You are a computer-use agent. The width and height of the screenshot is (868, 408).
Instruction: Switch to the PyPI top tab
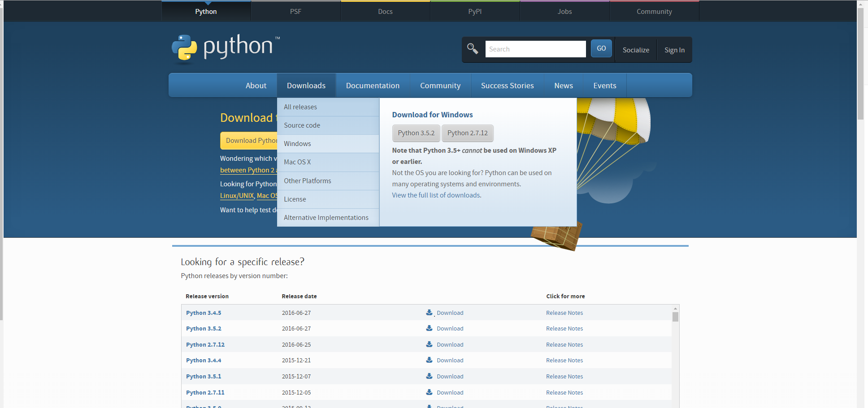(475, 12)
